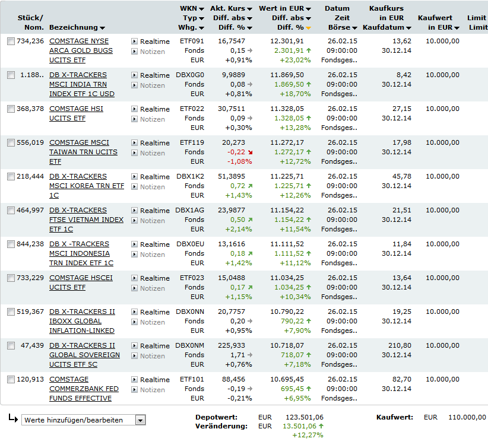Image resolution: width=488 pixels, height=448 pixels.
Task: Click the arrow icon left of Werte hinzufügen/bearbeiten
Action: [x=13, y=418]
